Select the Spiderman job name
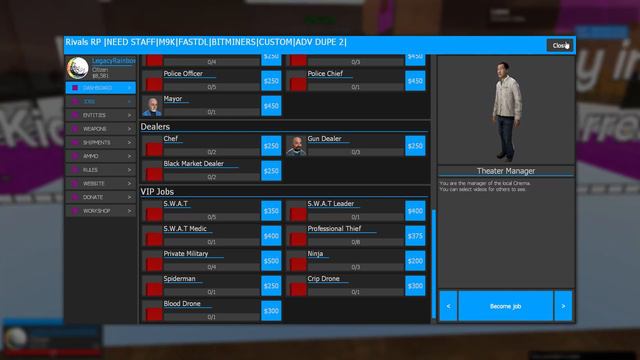The width and height of the screenshot is (640, 360). pyautogui.click(x=179, y=279)
